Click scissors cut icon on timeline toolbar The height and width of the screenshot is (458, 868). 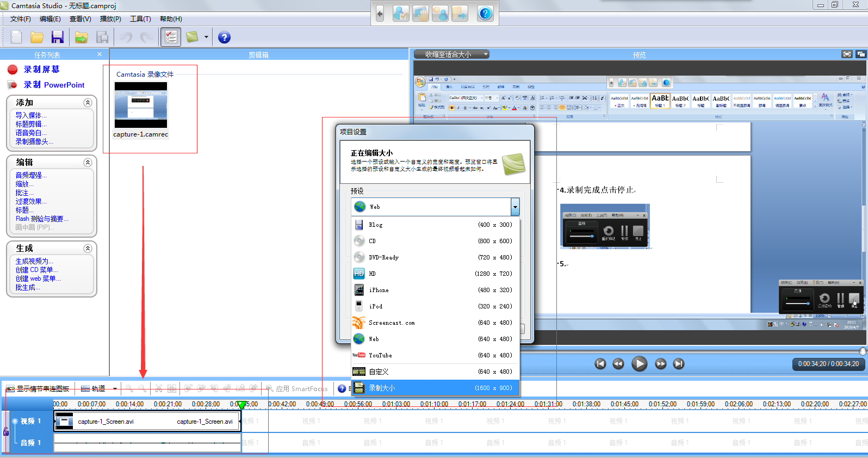[159, 388]
